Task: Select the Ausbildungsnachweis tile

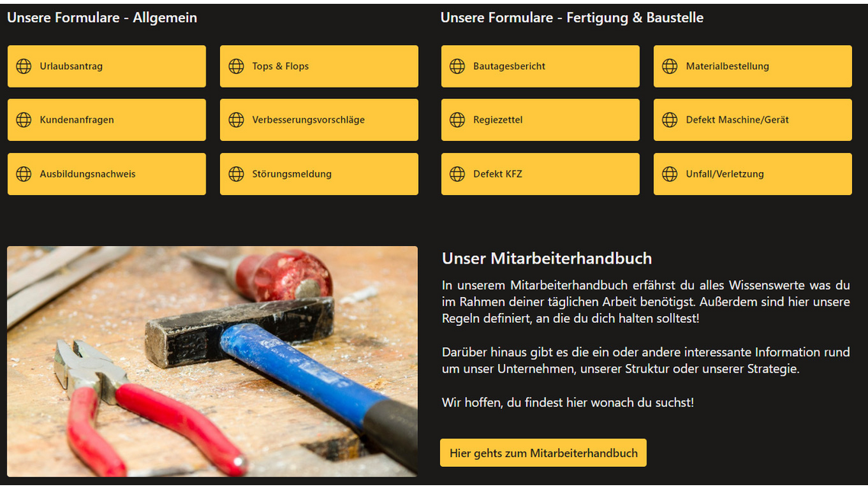Action: coord(107,174)
